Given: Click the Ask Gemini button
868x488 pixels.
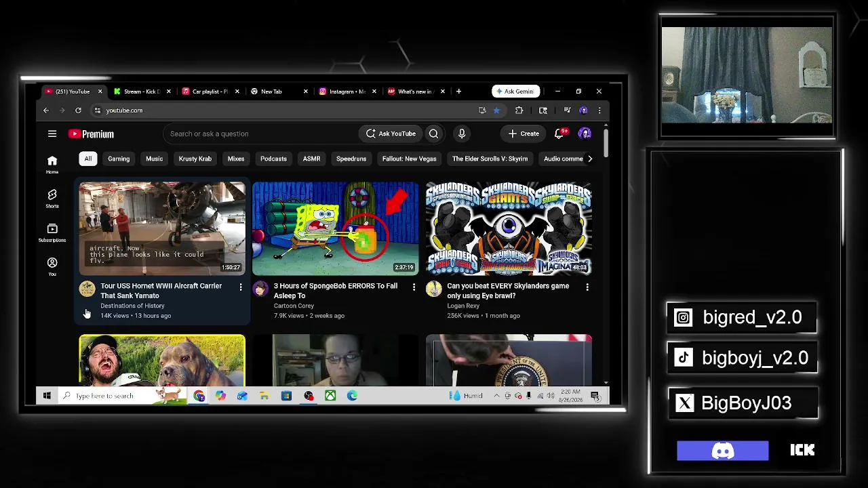Looking at the screenshot, I should click(516, 91).
